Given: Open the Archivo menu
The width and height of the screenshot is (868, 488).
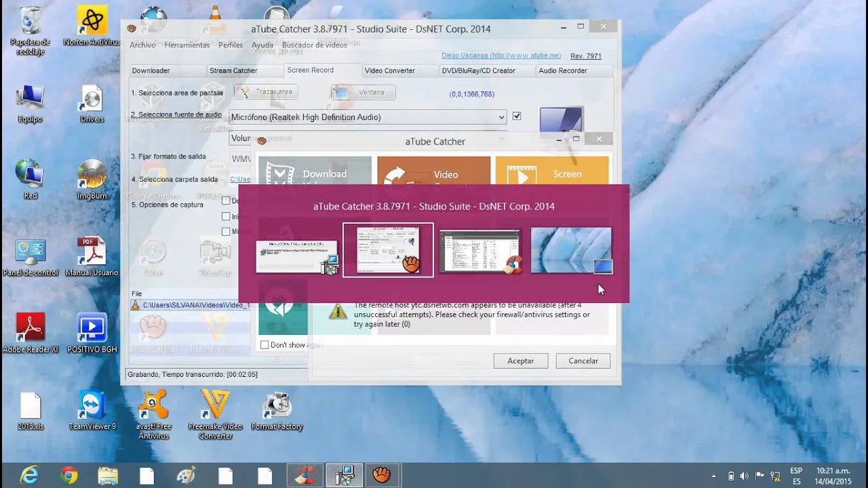Looking at the screenshot, I should click(142, 45).
